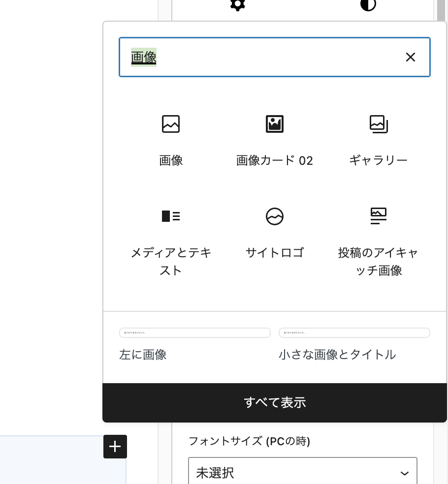Open the すべて表示 browse all button
Image resolution: width=448 pixels, height=484 pixels.
point(275,403)
